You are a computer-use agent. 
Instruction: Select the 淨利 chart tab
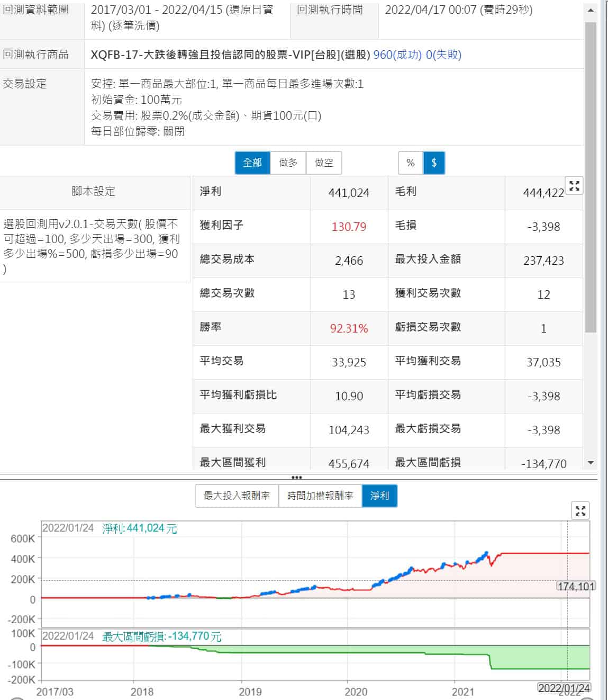click(379, 496)
